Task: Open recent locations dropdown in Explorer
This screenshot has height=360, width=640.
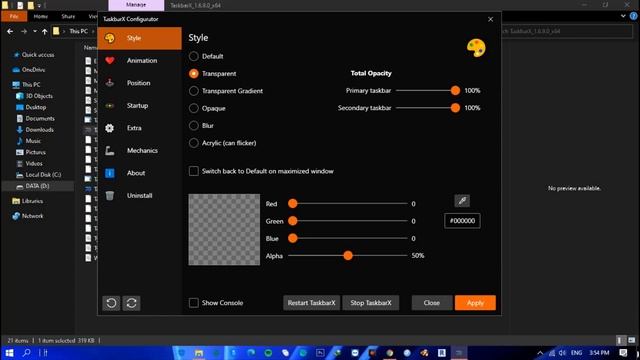Action: click(x=35, y=31)
